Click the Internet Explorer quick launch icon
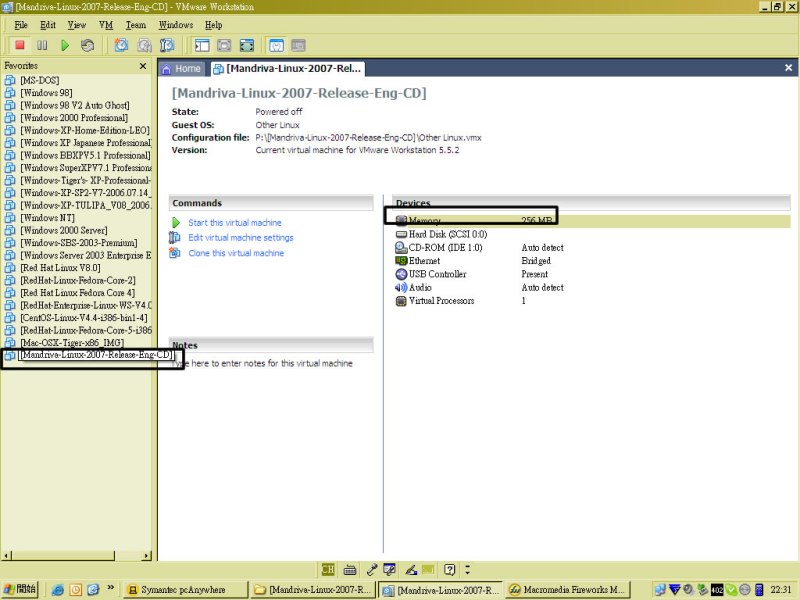Viewport: 800px width, 600px height. [x=58, y=590]
